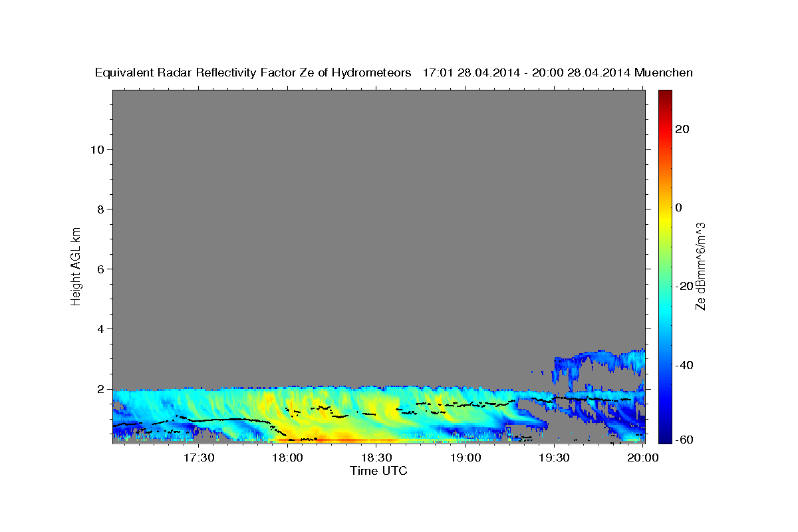
Task: Click the colorbar value 0
Action: pos(678,207)
